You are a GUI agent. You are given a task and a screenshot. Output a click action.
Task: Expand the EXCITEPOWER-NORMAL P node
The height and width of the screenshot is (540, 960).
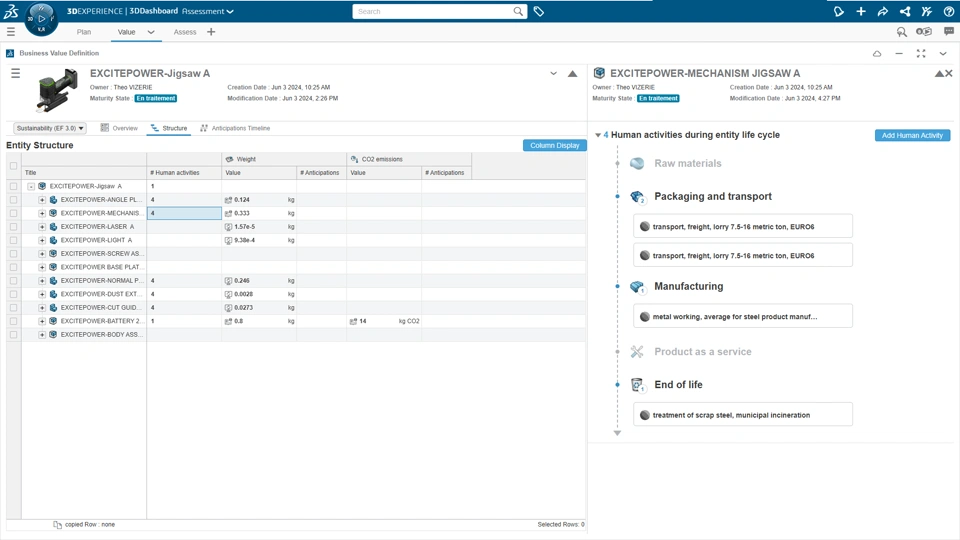click(42, 280)
